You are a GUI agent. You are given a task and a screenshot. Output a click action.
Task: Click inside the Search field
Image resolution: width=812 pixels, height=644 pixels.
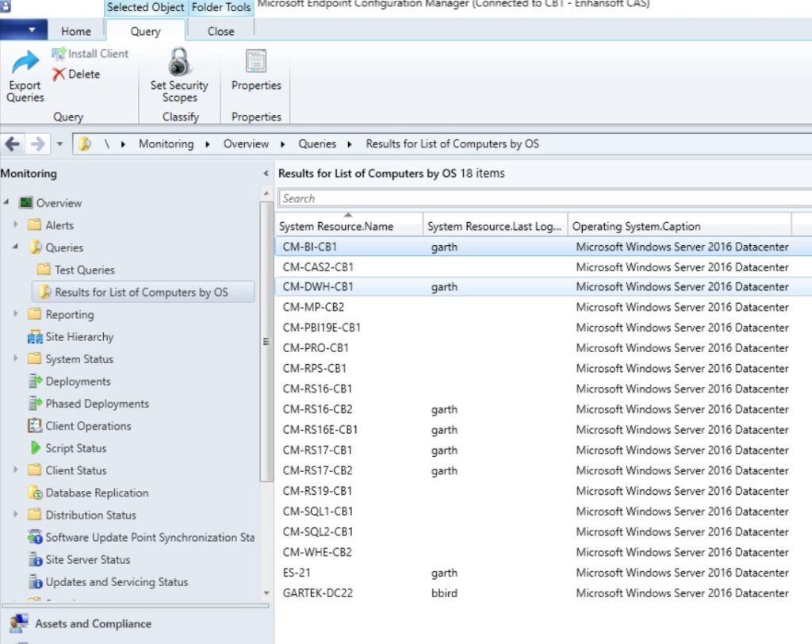[x=476, y=198]
